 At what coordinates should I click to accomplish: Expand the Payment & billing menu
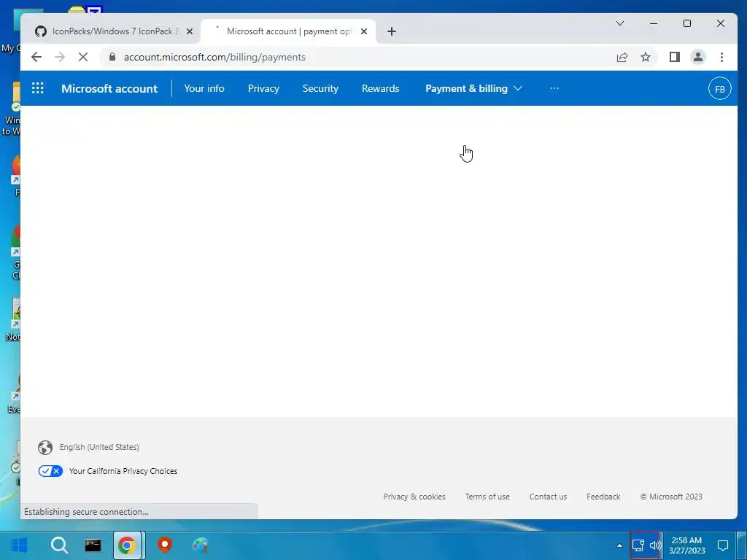tap(473, 88)
